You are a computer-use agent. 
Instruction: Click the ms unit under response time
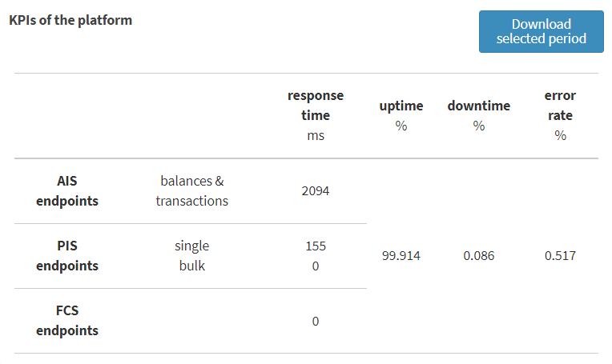[x=316, y=136]
